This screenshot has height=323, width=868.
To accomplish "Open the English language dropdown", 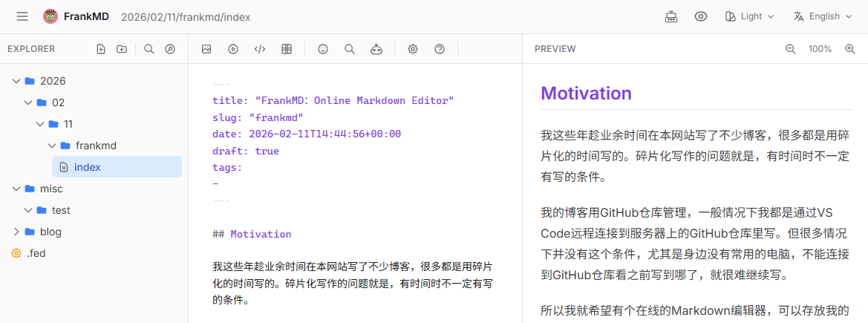I will click(823, 16).
